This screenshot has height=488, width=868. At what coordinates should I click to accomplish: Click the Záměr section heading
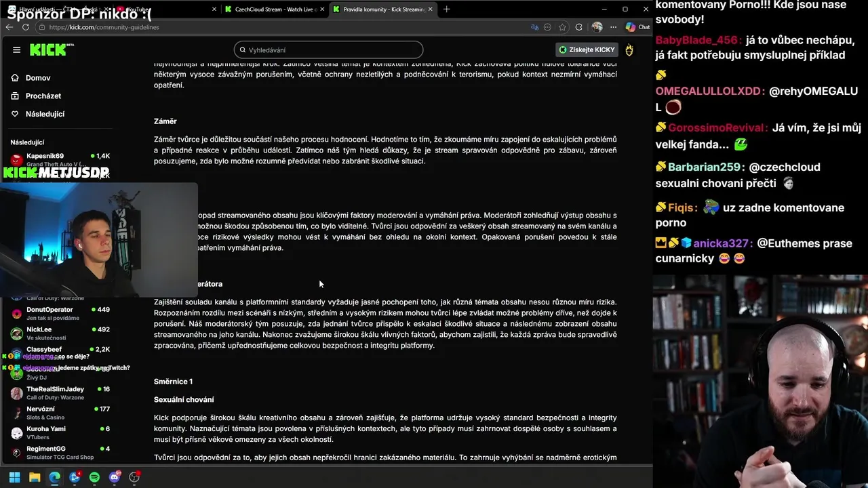165,121
